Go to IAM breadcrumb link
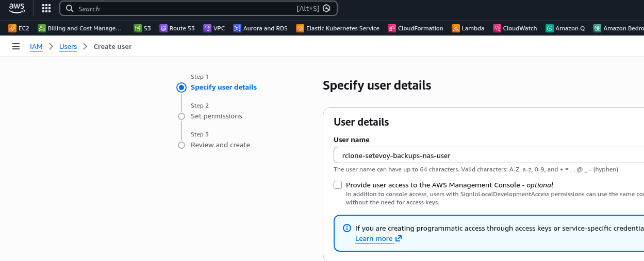This screenshot has height=261, width=644. click(x=36, y=47)
